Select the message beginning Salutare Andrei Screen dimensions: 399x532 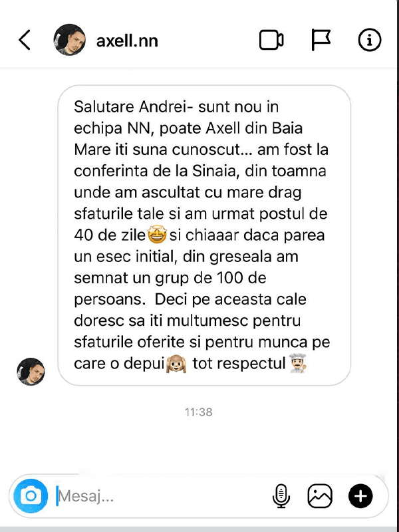(204, 235)
